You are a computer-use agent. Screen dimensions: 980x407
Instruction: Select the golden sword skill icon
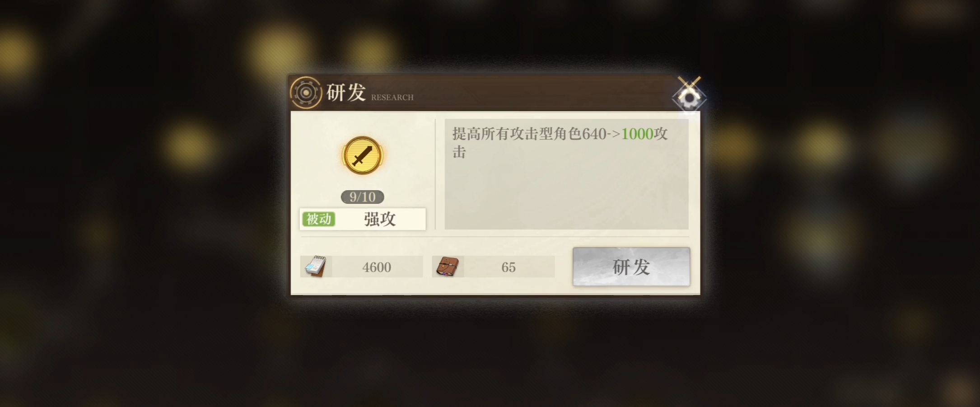coord(362,155)
